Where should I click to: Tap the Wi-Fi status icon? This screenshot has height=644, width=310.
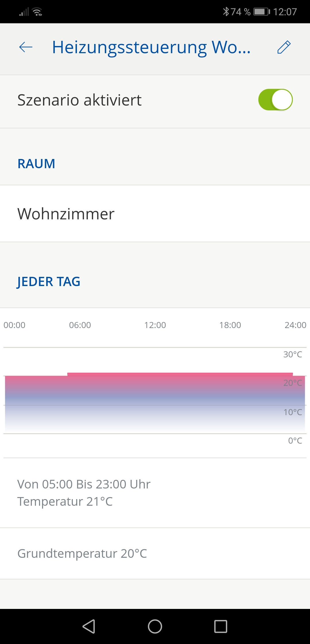38,12
